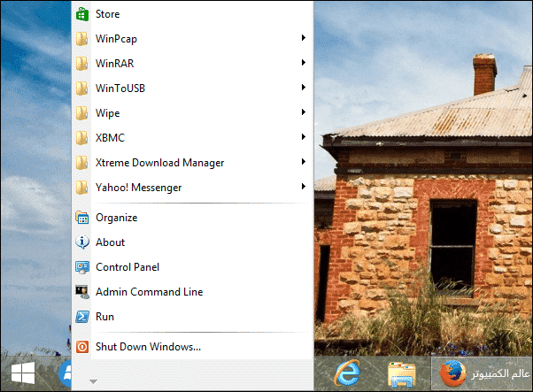The height and width of the screenshot is (392, 533).
Task: Expand the WinPcap submenu arrow
Action: pyautogui.click(x=304, y=39)
